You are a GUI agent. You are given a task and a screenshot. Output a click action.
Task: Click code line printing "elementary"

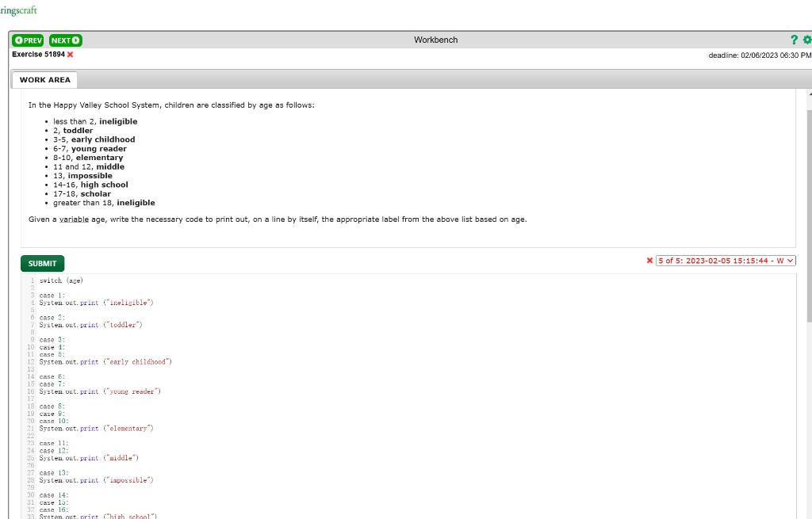click(x=96, y=429)
